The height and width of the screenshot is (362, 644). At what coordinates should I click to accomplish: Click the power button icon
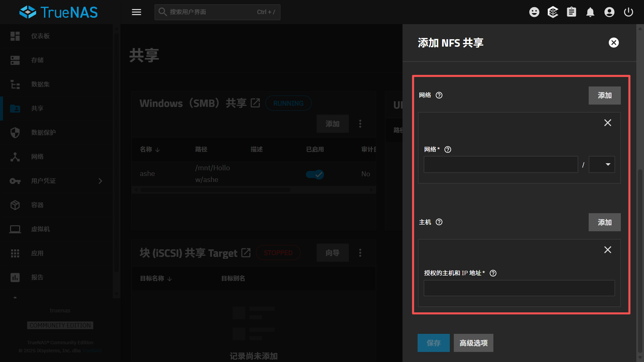coord(628,12)
